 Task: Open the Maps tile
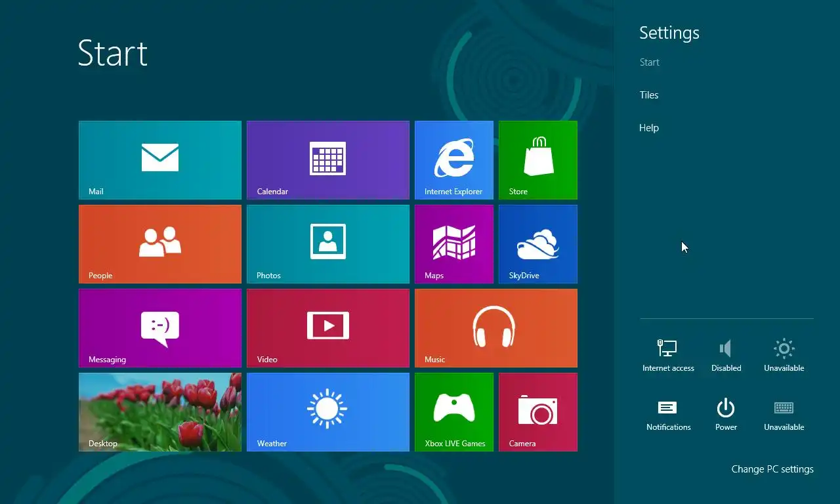tap(454, 244)
